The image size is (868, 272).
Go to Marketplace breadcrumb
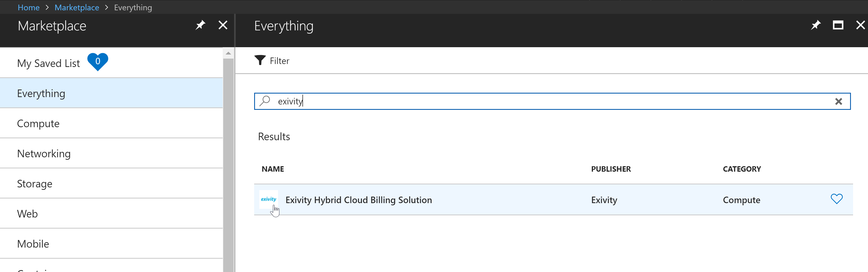[77, 7]
